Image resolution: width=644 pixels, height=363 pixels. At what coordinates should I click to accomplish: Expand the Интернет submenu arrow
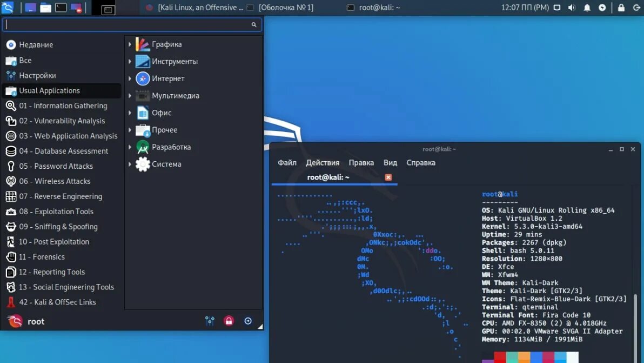pyautogui.click(x=130, y=78)
